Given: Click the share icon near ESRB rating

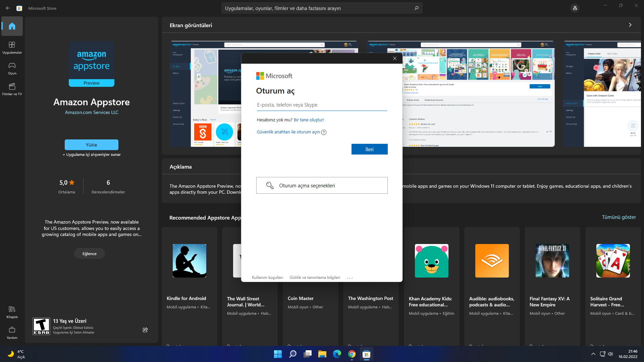Looking at the screenshot, I should [x=145, y=330].
